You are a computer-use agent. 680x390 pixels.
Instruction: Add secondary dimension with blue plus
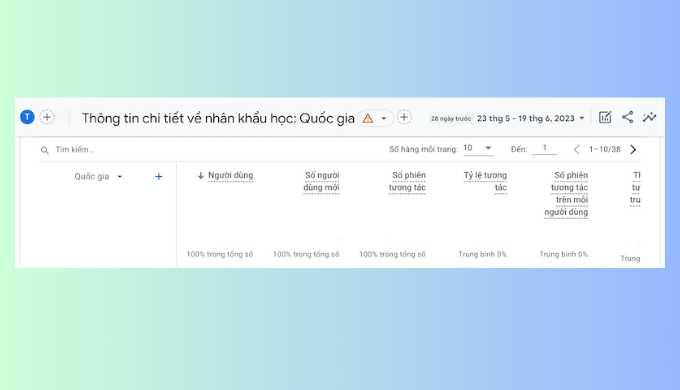159,177
